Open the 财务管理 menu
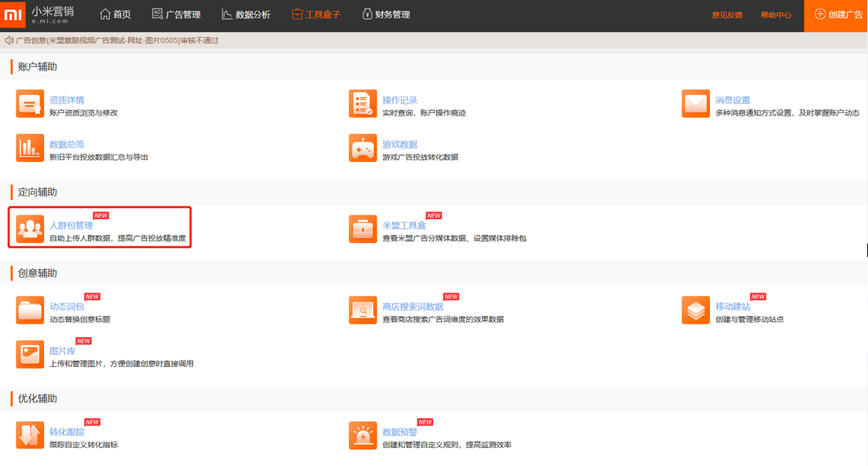Image resolution: width=868 pixels, height=466 pixels. click(386, 14)
